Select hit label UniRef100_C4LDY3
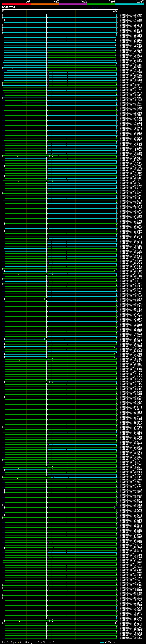This screenshot has height=644, width=146. pos(131,90)
